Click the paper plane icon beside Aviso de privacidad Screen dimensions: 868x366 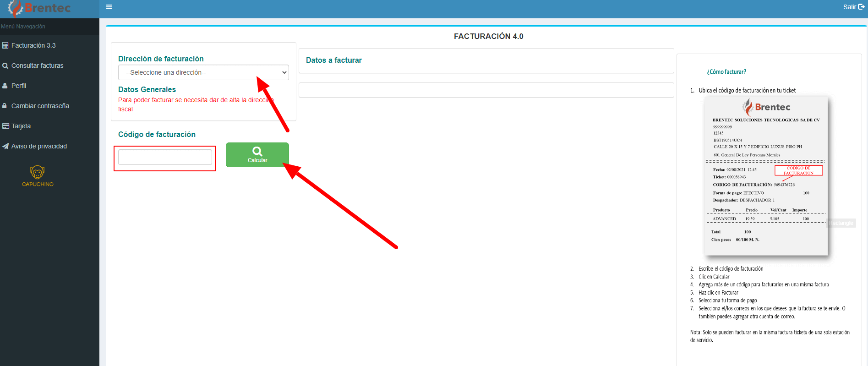pyautogui.click(x=5, y=146)
